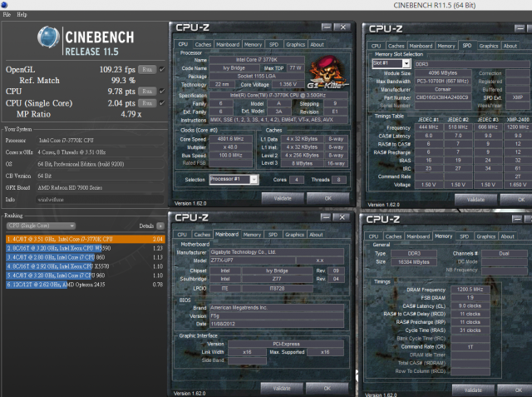This screenshot has height=397, width=532.
Task: Switch to SPD tab in top-left CPU-Z
Action: click(273, 44)
